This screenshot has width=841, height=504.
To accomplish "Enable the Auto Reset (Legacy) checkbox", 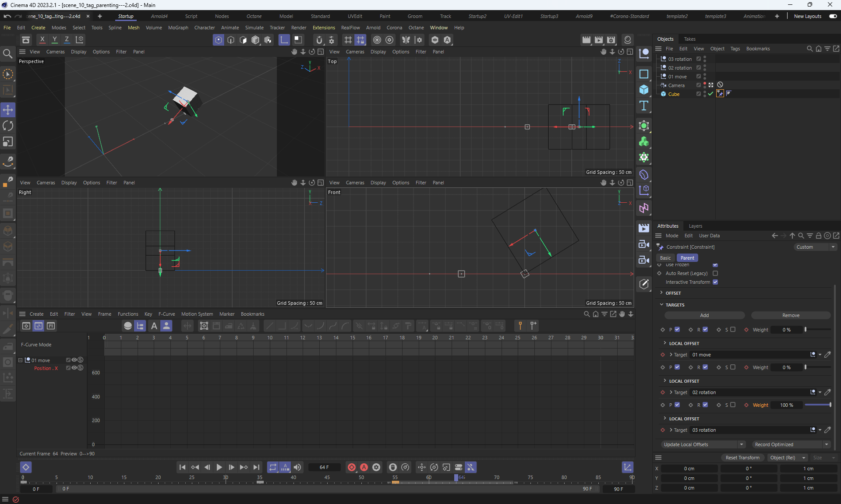I will (x=715, y=273).
